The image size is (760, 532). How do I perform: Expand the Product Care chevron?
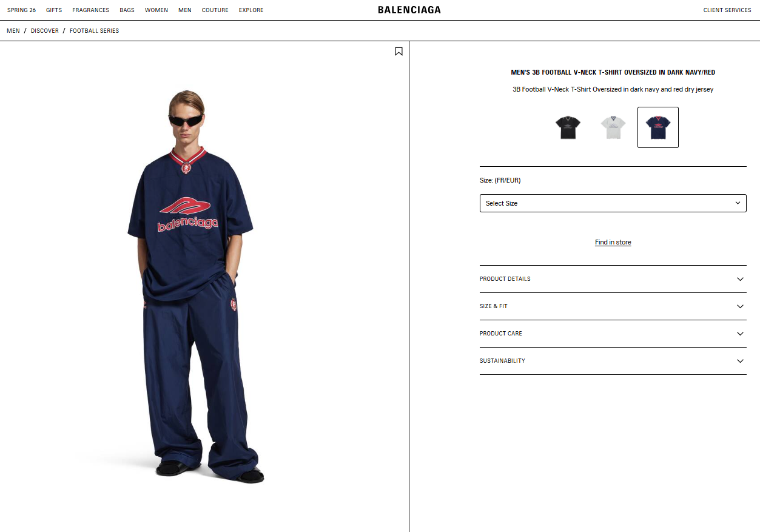click(740, 334)
